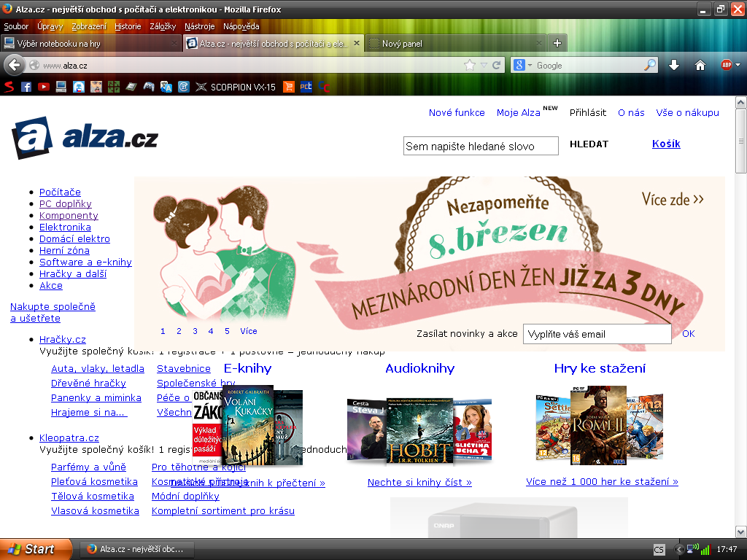The height and width of the screenshot is (560, 747).
Task: Click the Google search input field
Action: point(589,65)
